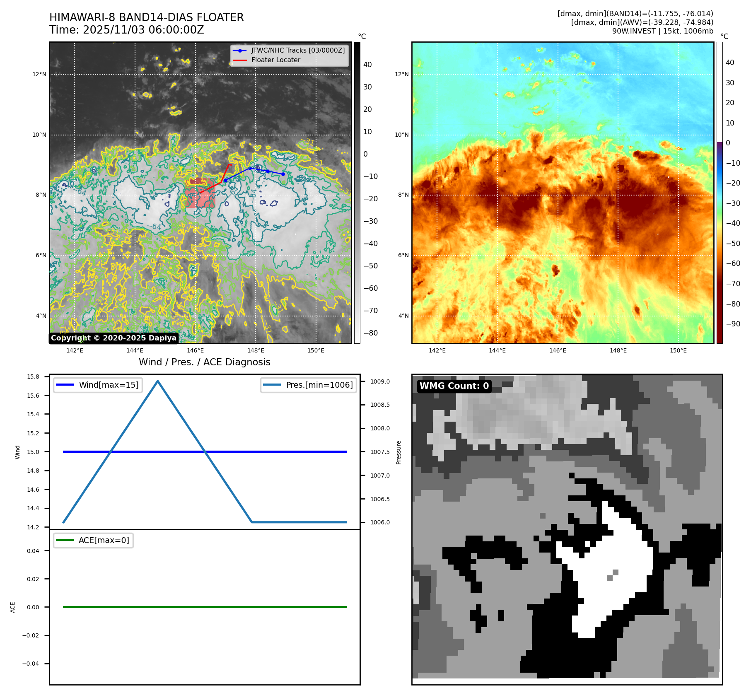Click the HIMAWARI-8 BAND14-DIAS FLOATER title
Screen dimensions: 751x700
click(146, 17)
